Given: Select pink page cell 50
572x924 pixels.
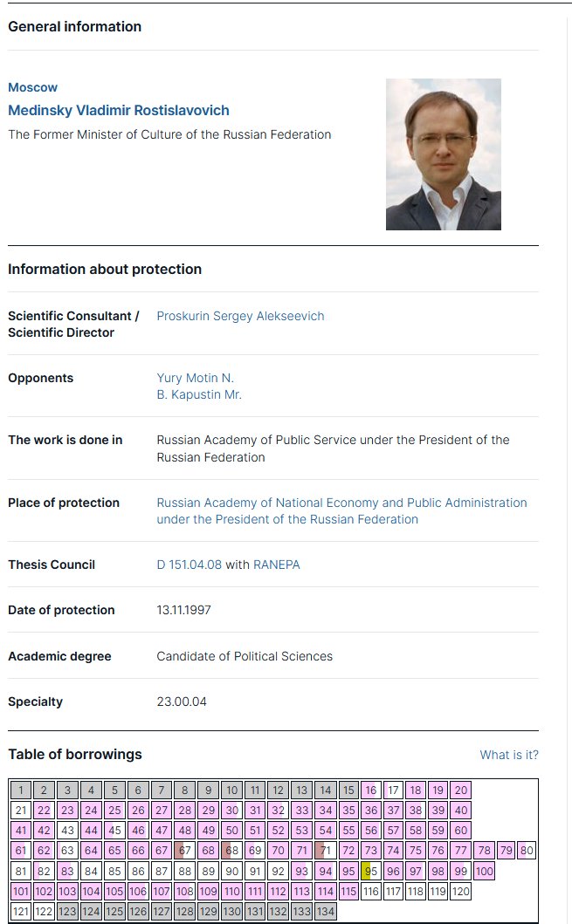Looking at the screenshot, I should [x=232, y=831].
